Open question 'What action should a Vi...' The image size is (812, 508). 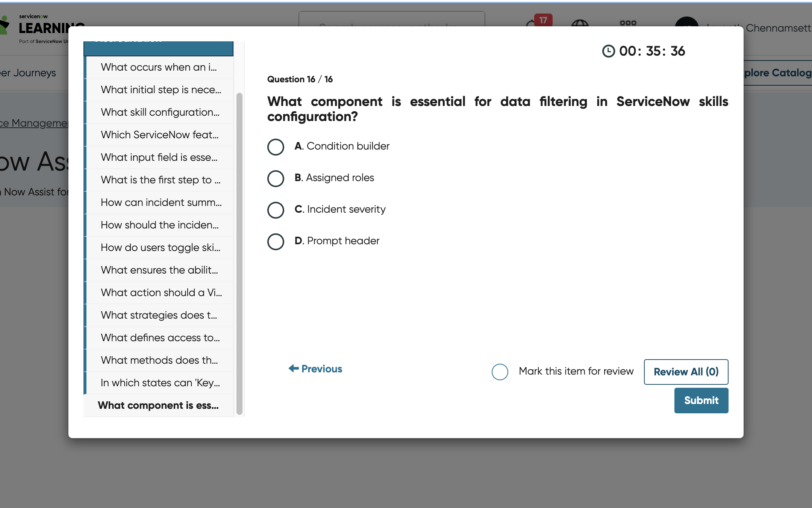tap(160, 293)
